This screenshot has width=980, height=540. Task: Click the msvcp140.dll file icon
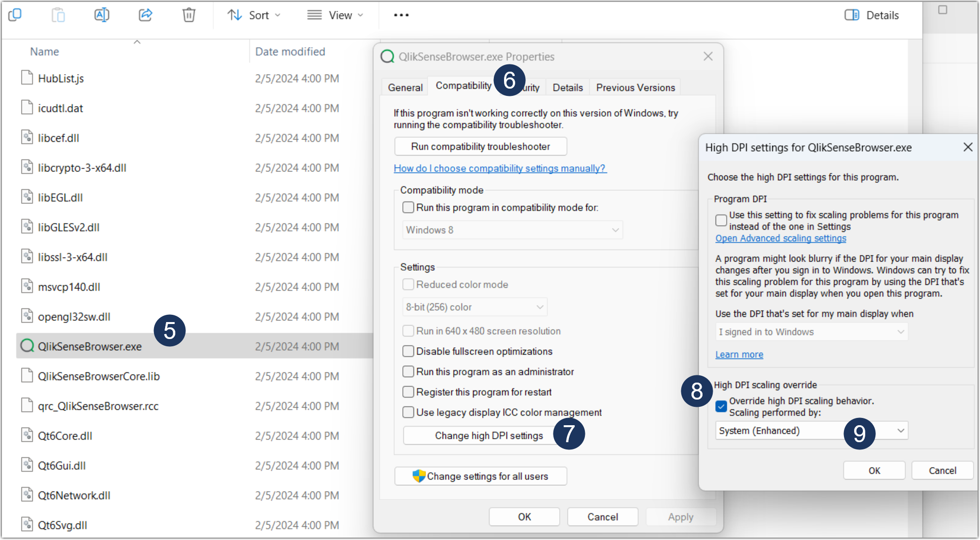coord(27,286)
